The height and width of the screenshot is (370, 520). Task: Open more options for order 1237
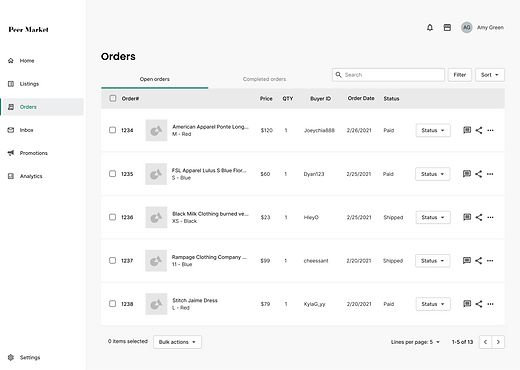click(490, 261)
